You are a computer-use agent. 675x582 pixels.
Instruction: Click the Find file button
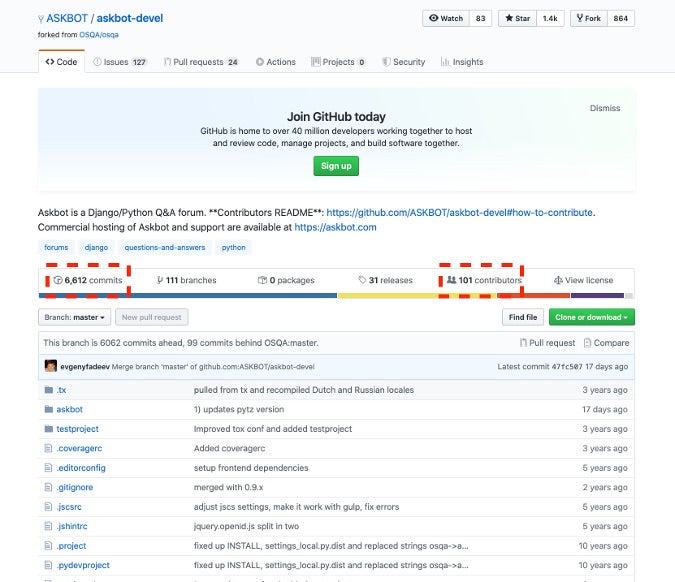[523, 317]
